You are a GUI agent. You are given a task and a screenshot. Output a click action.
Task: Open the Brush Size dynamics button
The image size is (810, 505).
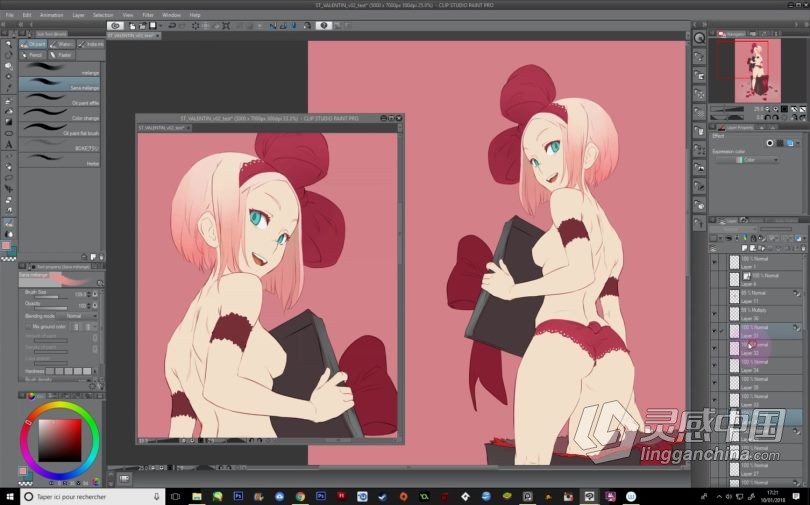95,294
